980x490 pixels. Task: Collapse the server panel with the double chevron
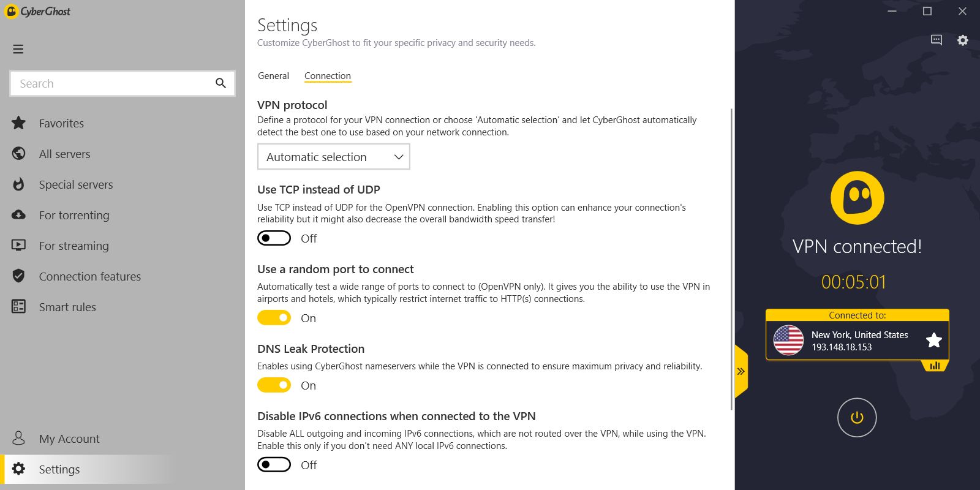(741, 371)
